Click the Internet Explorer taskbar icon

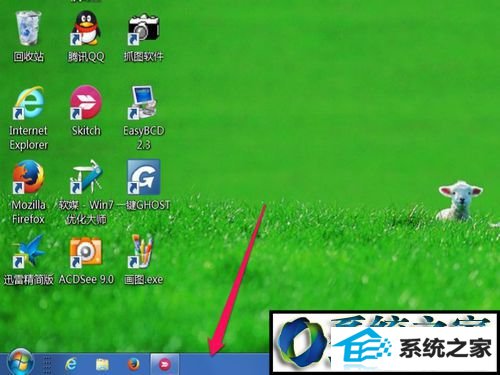point(71,364)
